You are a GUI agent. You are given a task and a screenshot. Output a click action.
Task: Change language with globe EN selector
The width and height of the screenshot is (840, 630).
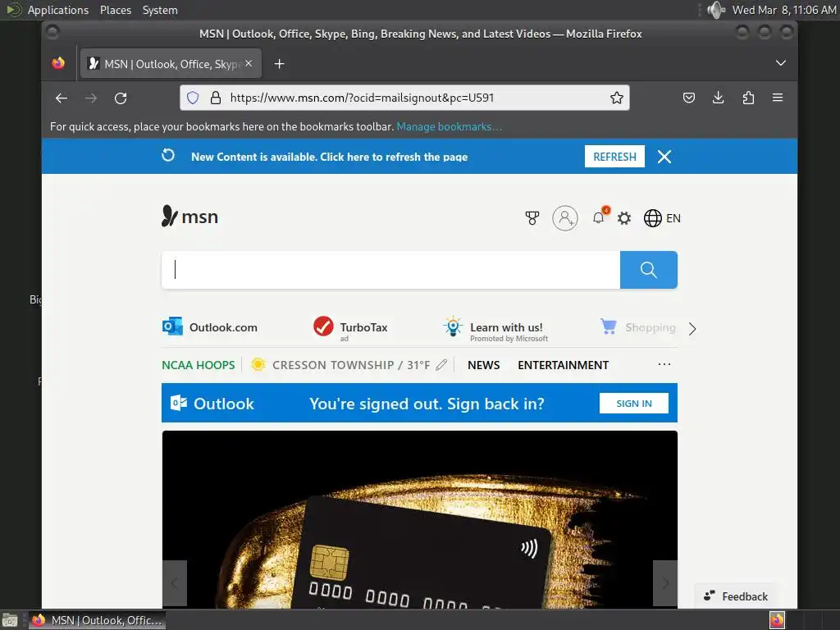(662, 218)
